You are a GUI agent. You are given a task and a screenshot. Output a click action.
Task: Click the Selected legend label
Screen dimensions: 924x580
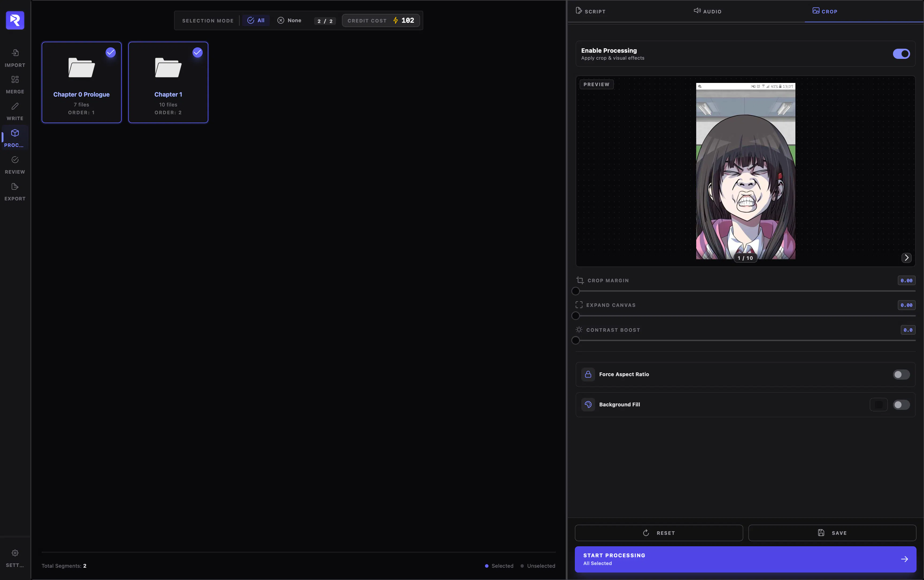[502, 566]
